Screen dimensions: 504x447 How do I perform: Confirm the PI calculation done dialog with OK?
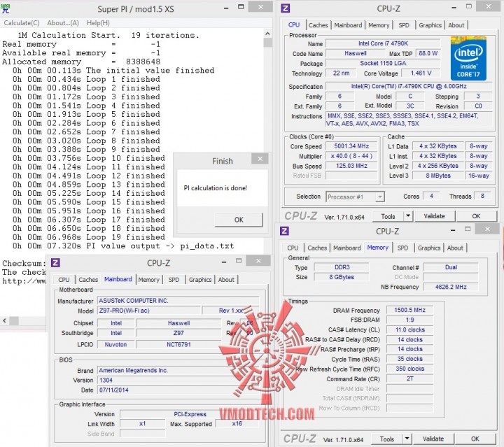[x=239, y=220]
